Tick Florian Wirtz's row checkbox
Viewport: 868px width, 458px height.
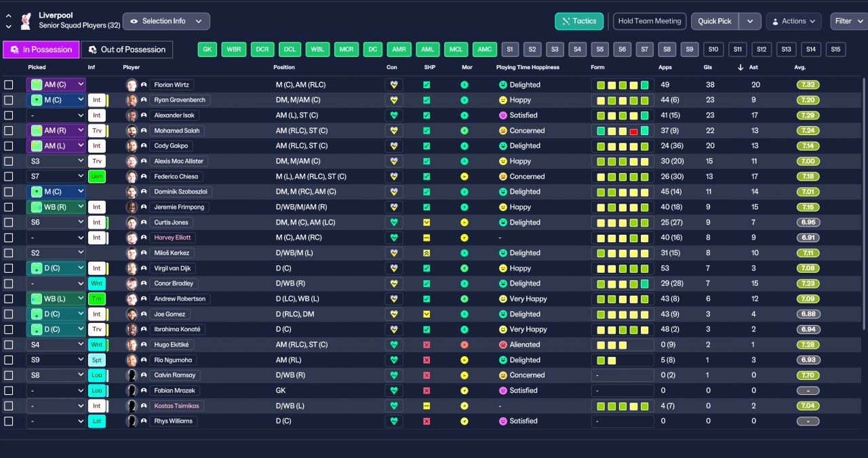coord(9,85)
